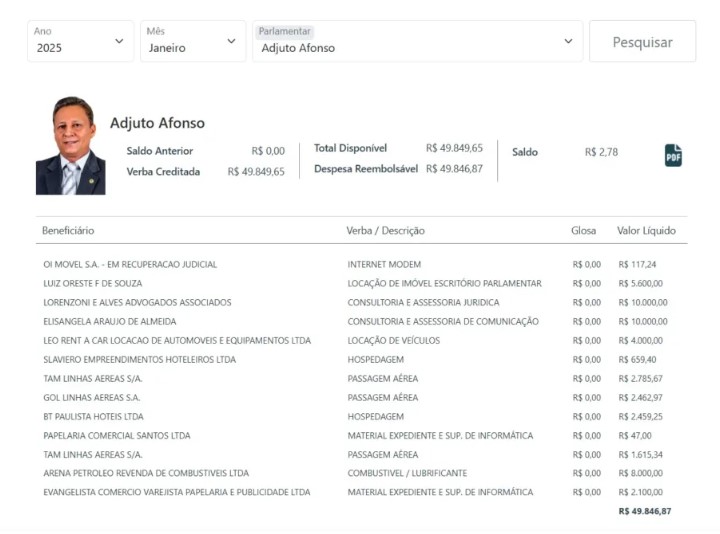
Task: Click the Adjuto Afonso name heading
Action: coord(157,123)
